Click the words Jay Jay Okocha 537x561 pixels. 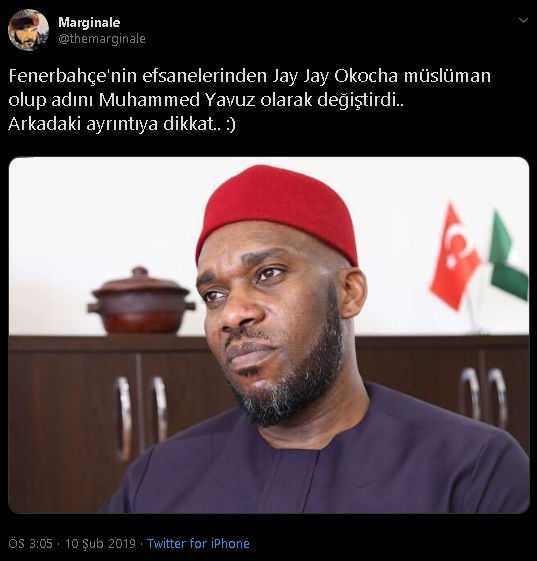tap(336, 76)
